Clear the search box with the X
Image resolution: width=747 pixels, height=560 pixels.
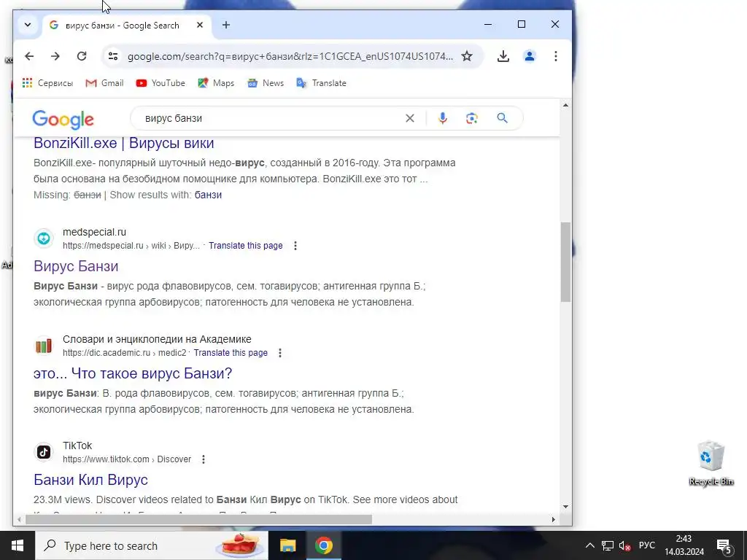click(x=410, y=118)
